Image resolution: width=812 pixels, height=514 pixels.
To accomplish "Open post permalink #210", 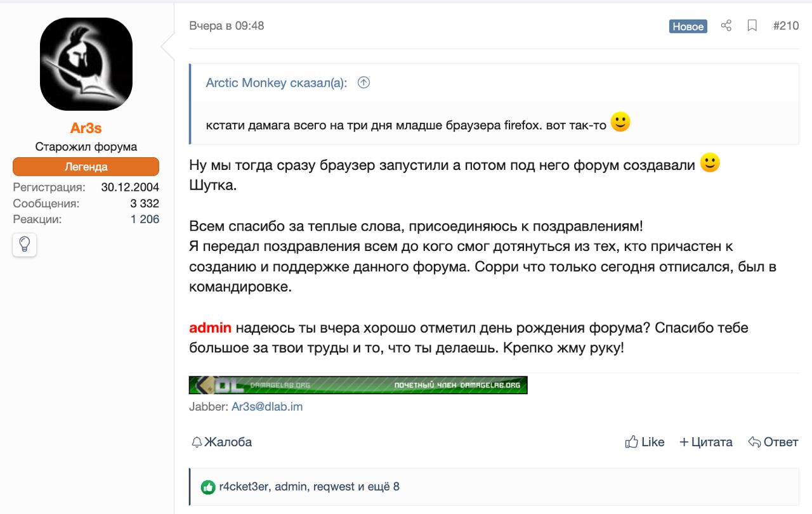I will [786, 26].
